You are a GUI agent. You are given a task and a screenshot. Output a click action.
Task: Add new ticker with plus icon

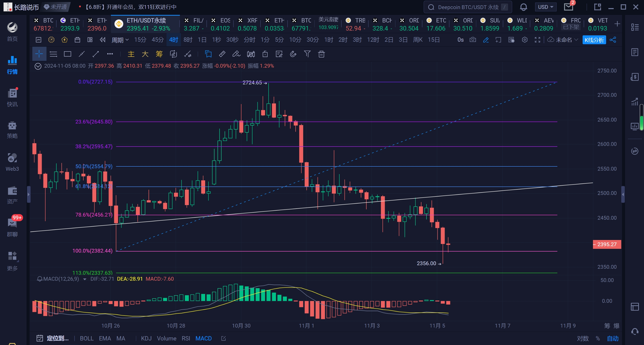tap(617, 24)
